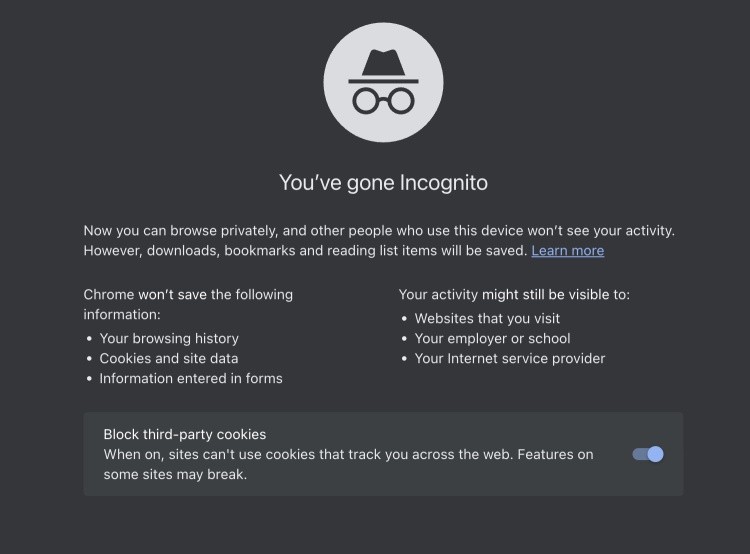Open the Learn more link

click(568, 251)
